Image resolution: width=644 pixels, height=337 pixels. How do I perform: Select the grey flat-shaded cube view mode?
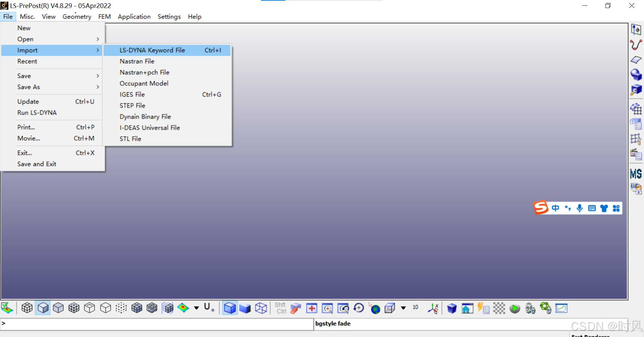point(58,308)
